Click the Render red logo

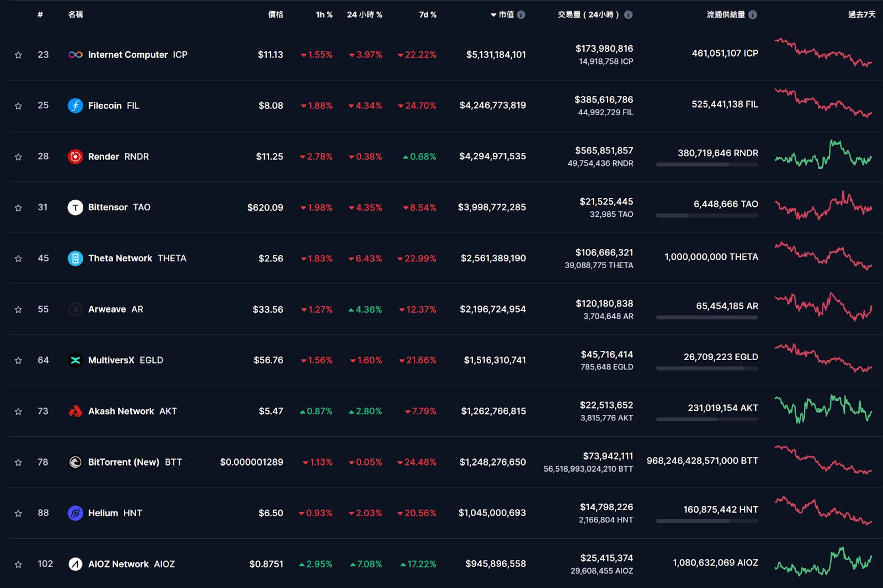click(76, 157)
